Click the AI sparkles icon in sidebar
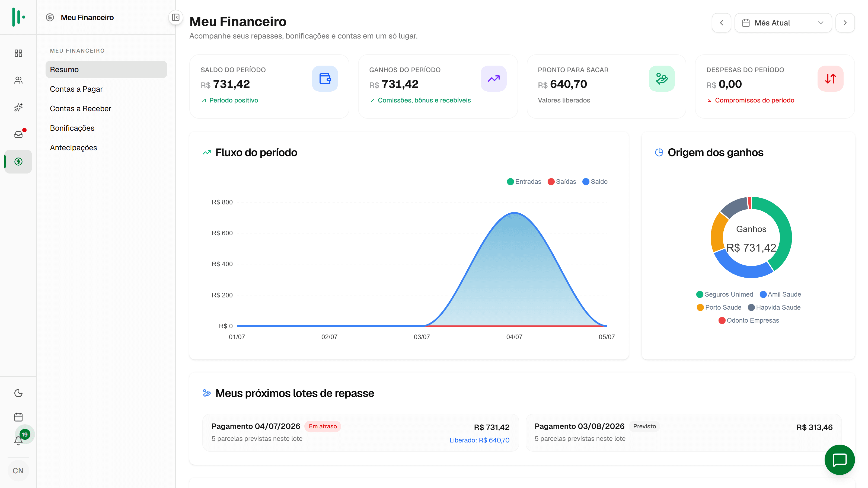The height and width of the screenshot is (488, 868). pyautogui.click(x=18, y=107)
